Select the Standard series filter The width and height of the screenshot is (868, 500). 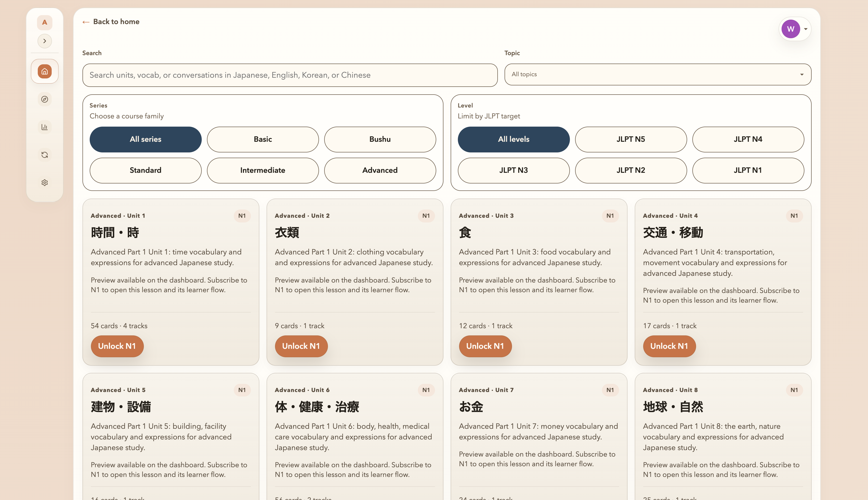click(x=145, y=170)
